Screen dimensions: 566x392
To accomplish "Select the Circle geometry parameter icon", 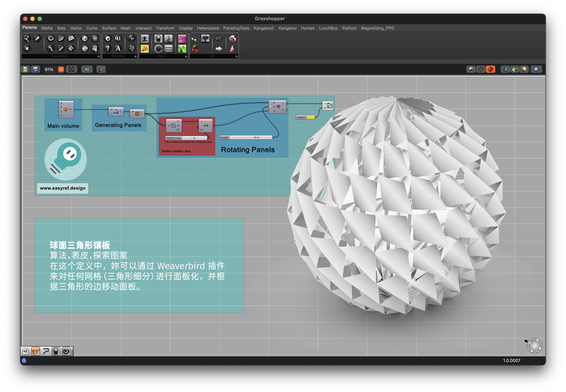I will (x=51, y=38).
